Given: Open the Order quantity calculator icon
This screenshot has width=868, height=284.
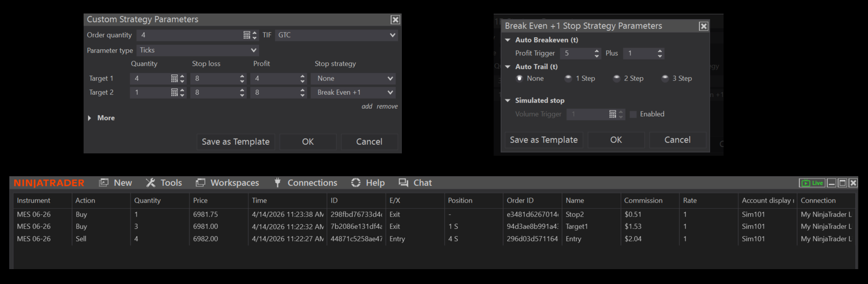Looking at the screenshot, I should pos(247,35).
